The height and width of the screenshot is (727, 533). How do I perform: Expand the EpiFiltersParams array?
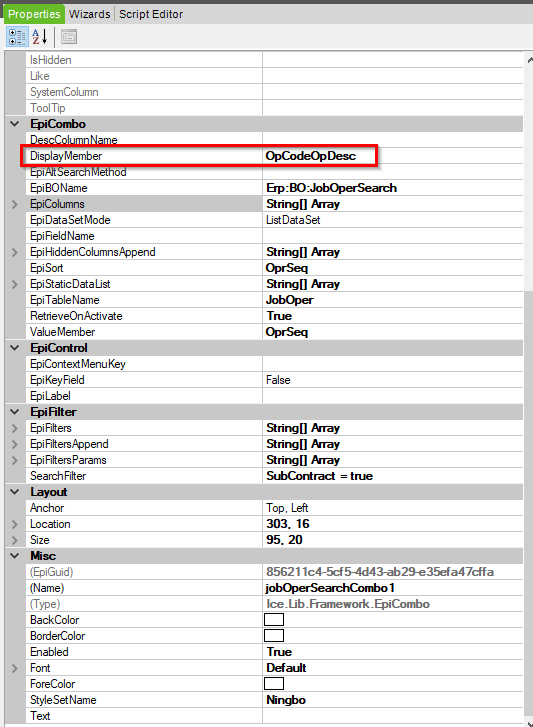point(15,460)
